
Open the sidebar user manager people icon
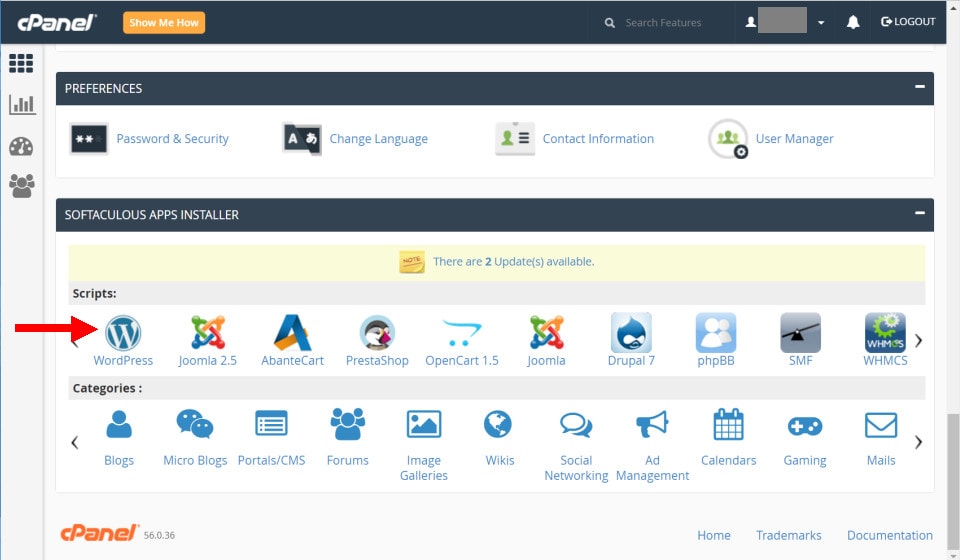pos(22,186)
